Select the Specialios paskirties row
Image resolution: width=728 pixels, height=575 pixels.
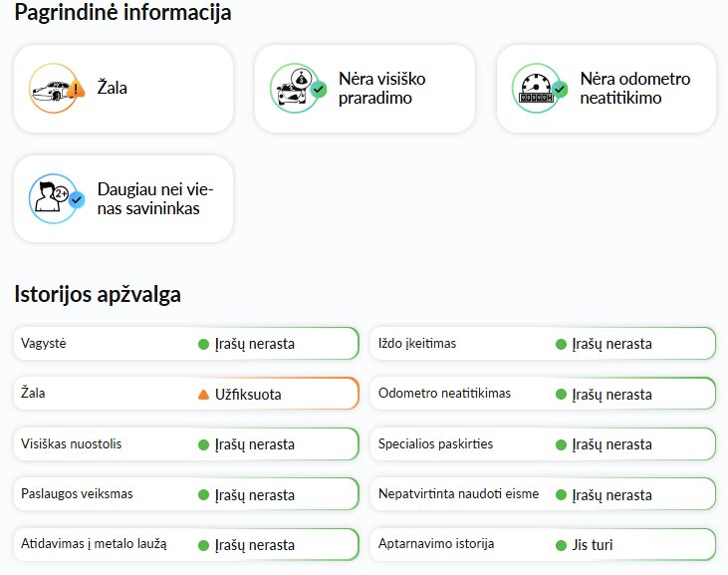click(543, 444)
